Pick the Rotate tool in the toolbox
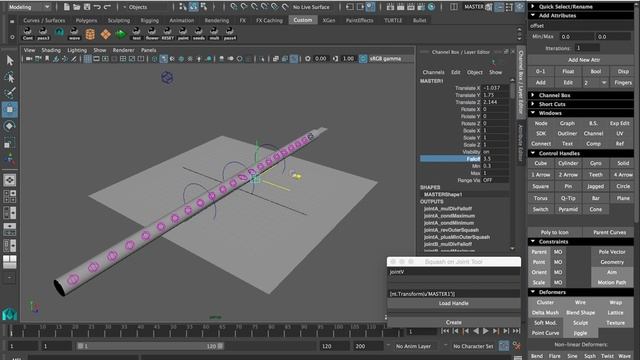 [10, 126]
